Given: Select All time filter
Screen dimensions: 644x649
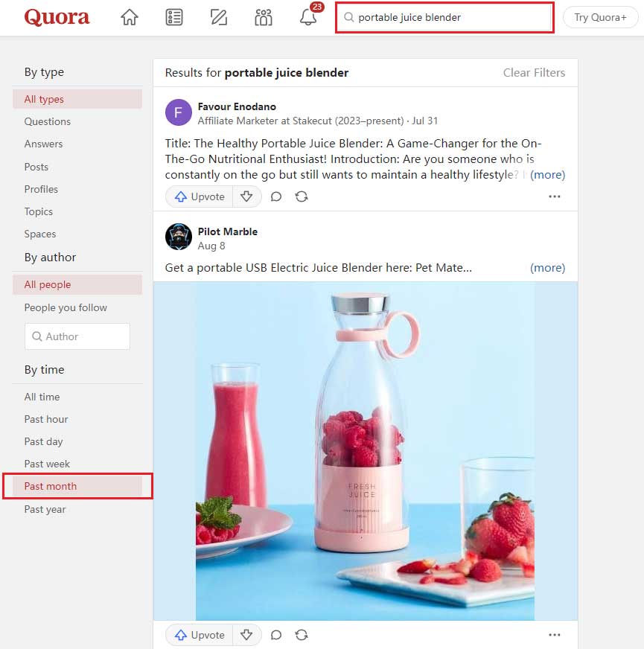Looking at the screenshot, I should click(42, 397).
